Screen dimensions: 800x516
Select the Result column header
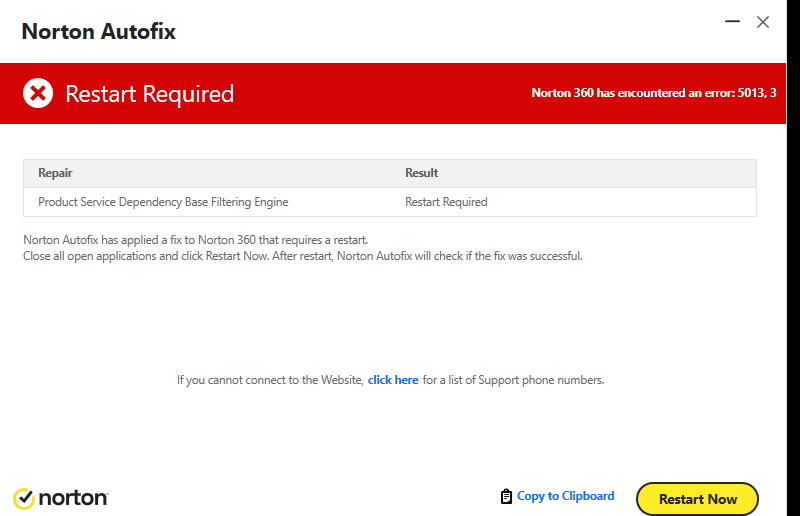click(x=421, y=173)
